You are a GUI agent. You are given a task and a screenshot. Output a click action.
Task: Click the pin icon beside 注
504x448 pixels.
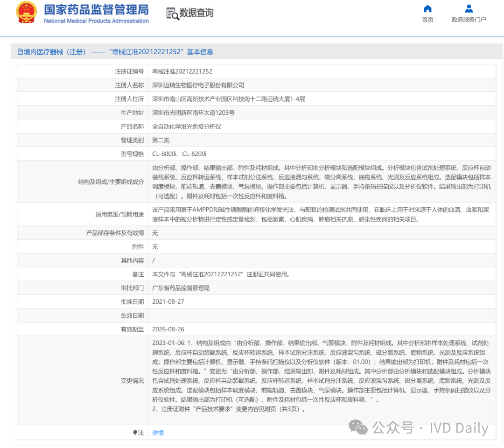pos(135,433)
